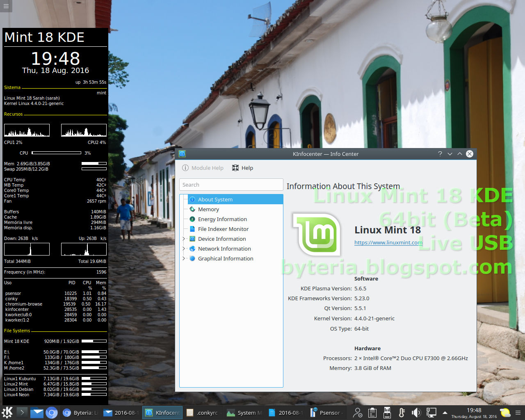525x420 pixels.
Task: Click the Thu, 18 Aug. 2016 conky date
Action: pos(55,70)
